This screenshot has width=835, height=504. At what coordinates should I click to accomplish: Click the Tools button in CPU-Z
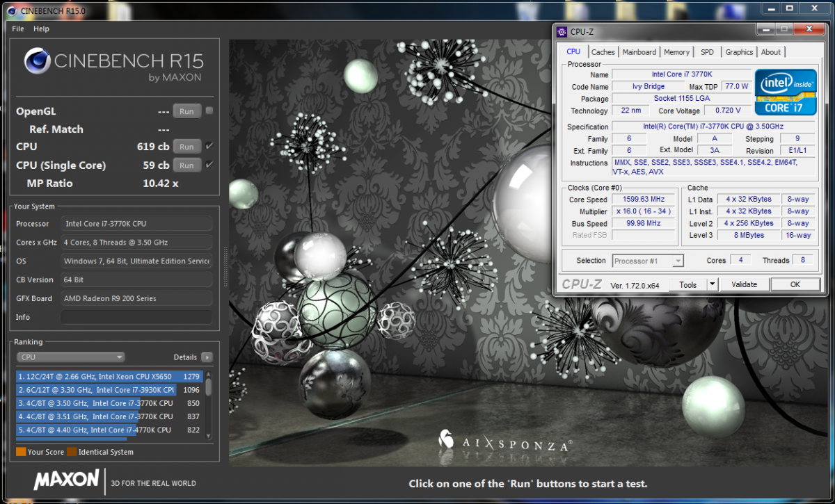point(688,284)
